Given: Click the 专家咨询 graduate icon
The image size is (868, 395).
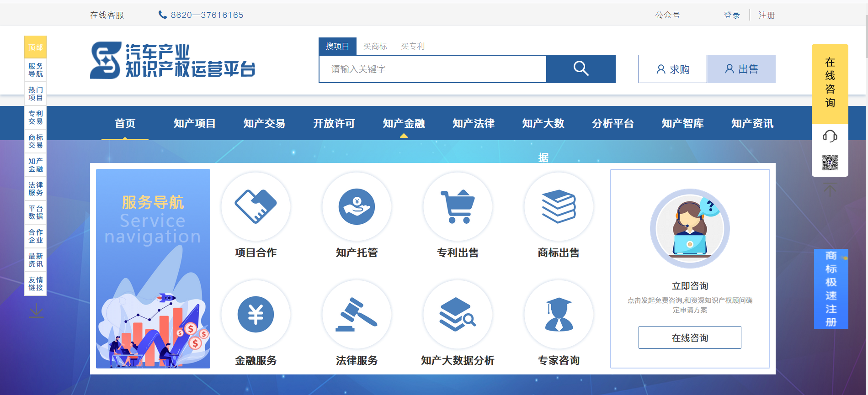Looking at the screenshot, I should (559, 315).
